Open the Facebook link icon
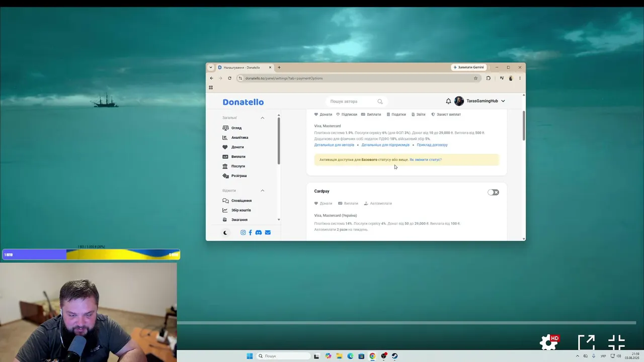 pyautogui.click(x=251, y=232)
